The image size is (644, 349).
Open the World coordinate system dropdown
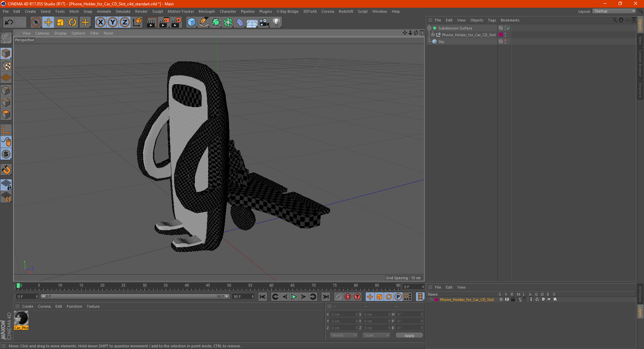[344, 335]
